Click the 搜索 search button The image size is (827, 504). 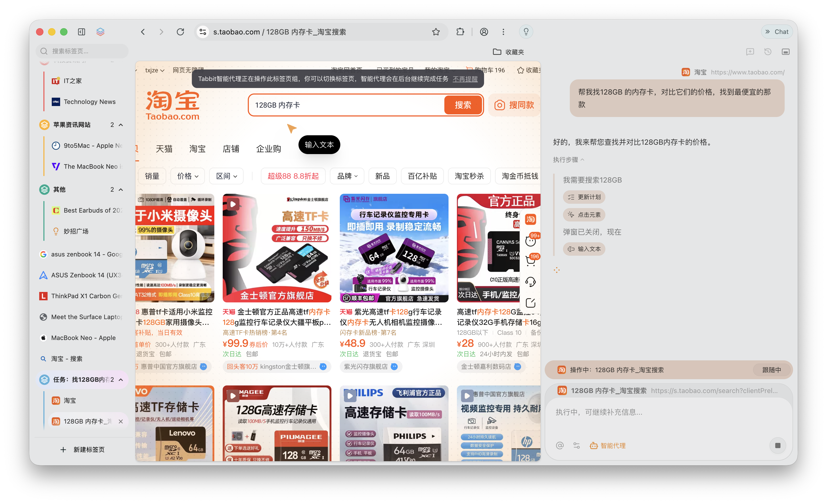463,105
